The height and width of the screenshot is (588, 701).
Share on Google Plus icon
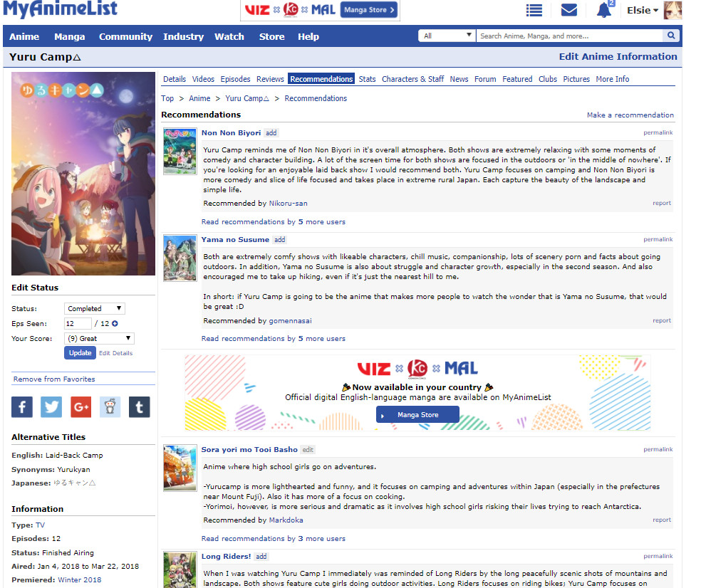click(x=81, y=407)
